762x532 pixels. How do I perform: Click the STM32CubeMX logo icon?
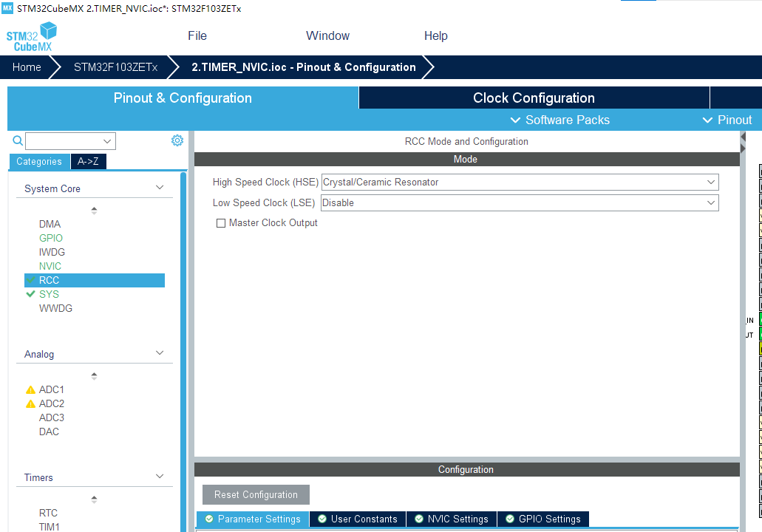point(31,37)
